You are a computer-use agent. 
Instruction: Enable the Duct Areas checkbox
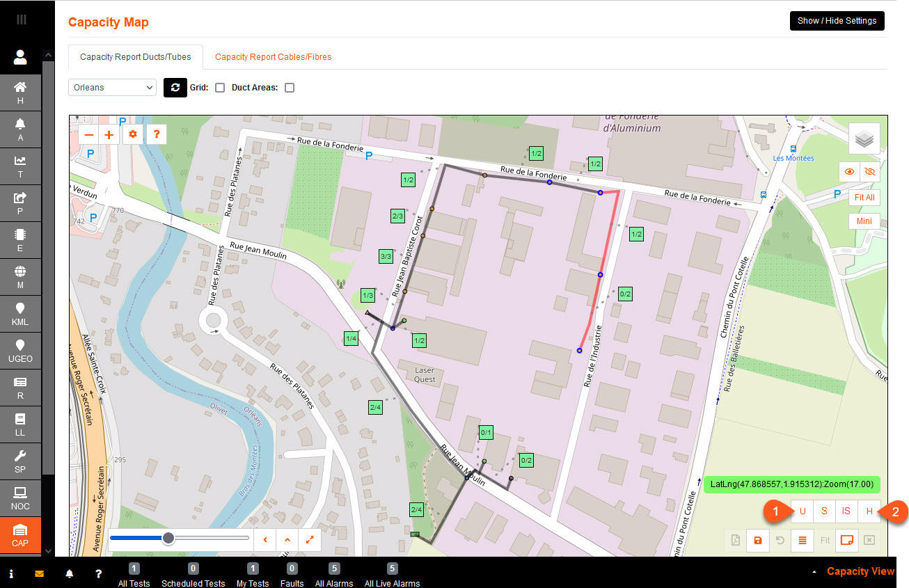[x=290, y=88]
